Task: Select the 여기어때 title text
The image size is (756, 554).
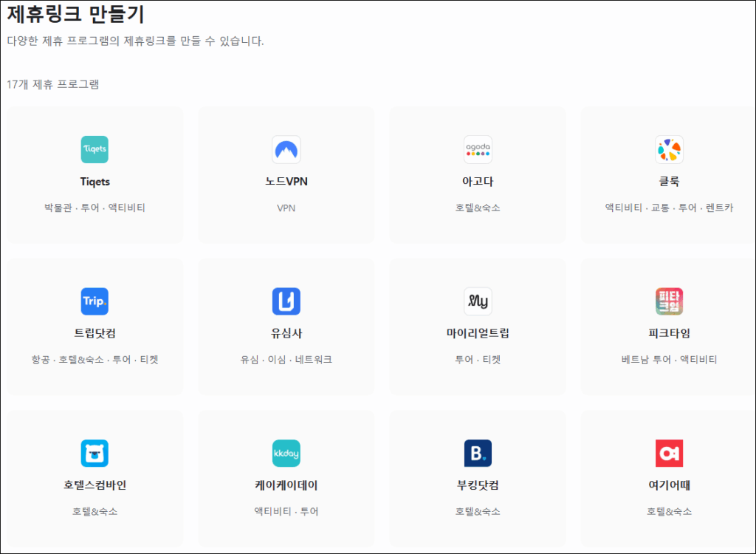Action: click(669, 485)
